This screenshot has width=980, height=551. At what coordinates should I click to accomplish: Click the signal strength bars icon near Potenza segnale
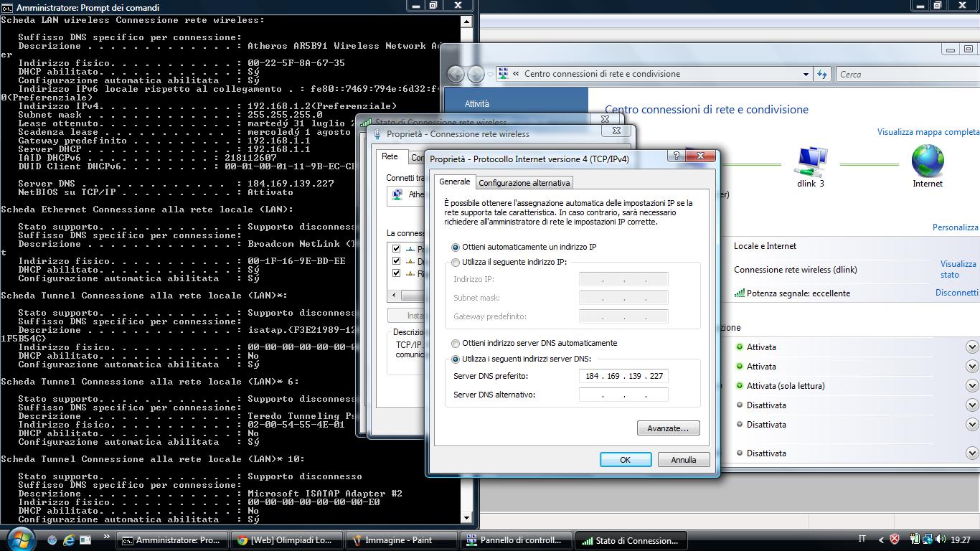(739, 293)
